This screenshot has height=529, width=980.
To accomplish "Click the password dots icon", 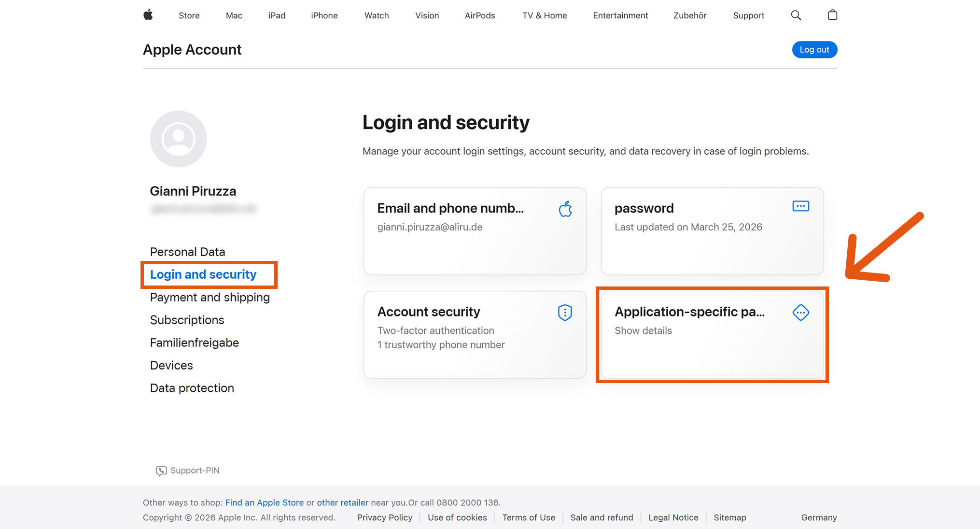I will coord(800,206).
